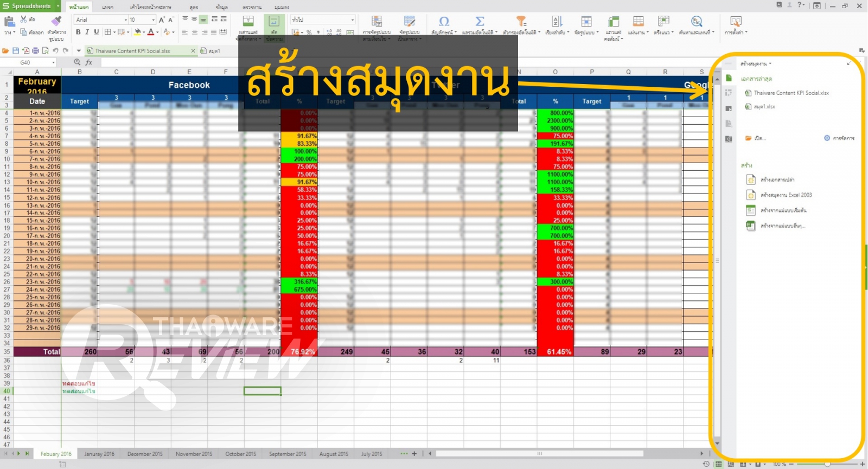Click the percent style icon

pos(309,33)
